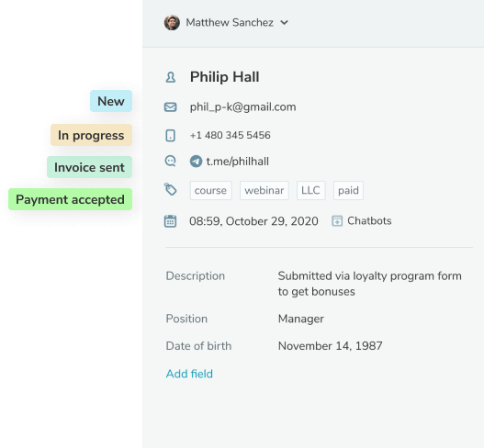Click the chat messenger icon
484x448 pixels.
171,161
